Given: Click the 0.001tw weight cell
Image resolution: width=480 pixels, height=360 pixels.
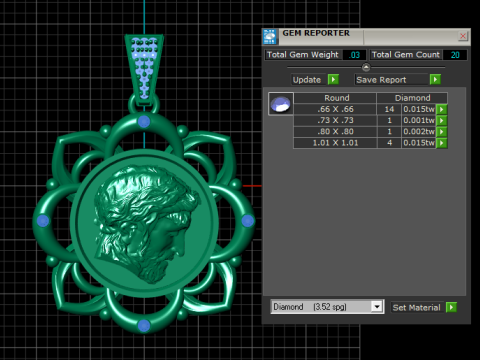Looking at the screenshot, I should coord(419,120).
